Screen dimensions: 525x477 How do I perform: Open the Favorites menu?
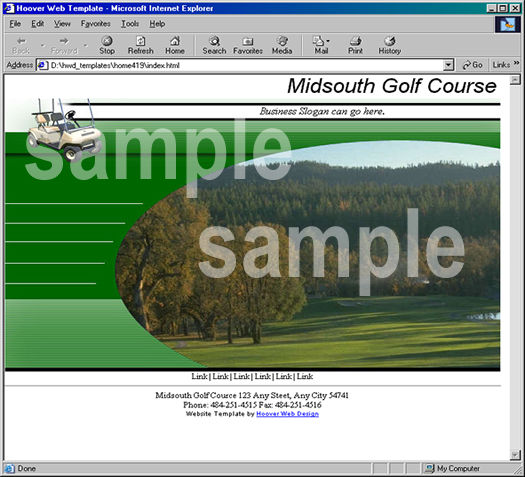[x=95, y=24]
